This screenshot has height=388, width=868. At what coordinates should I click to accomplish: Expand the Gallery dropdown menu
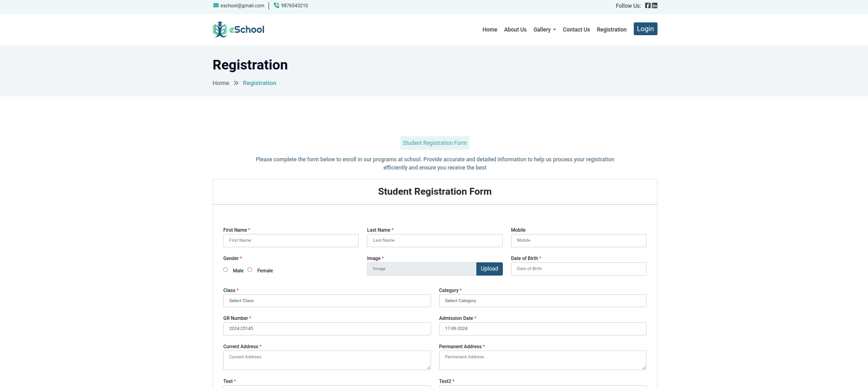(x=545, y=30)
